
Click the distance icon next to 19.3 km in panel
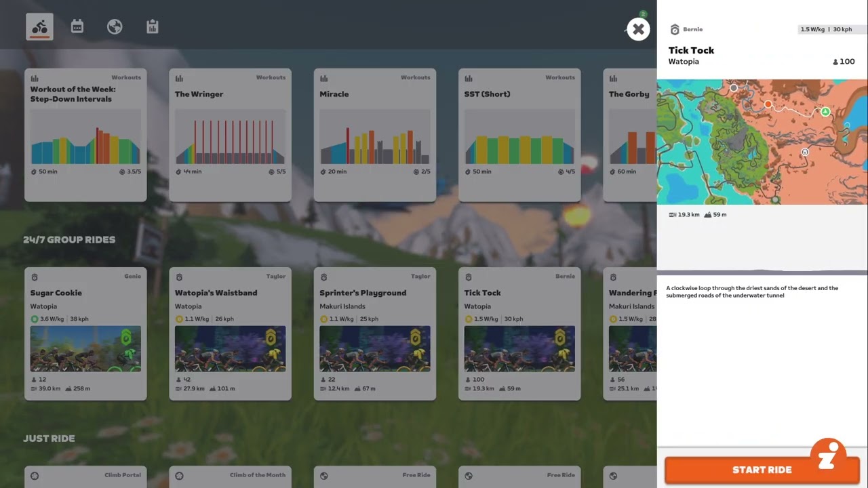pyautogui.click(x=672, y=215)
